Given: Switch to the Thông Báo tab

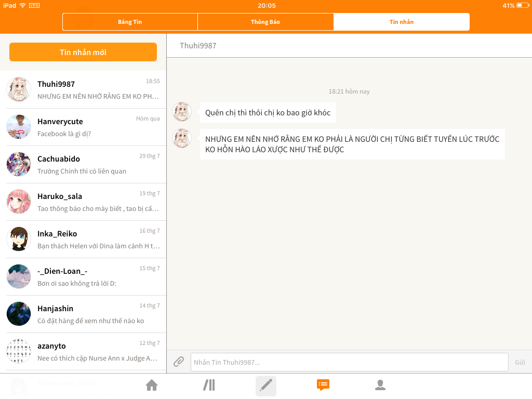Looking at the screenshot, I should [x=265, y=22].
